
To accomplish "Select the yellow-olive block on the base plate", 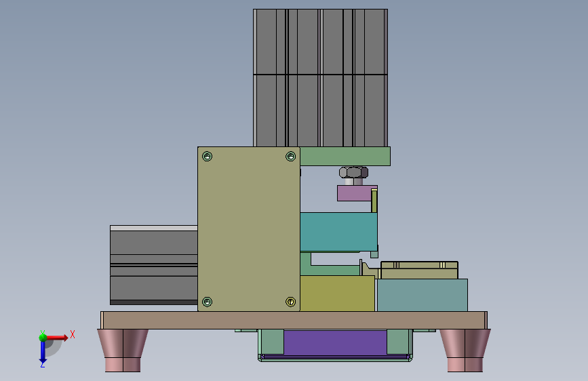I will 337,294.
